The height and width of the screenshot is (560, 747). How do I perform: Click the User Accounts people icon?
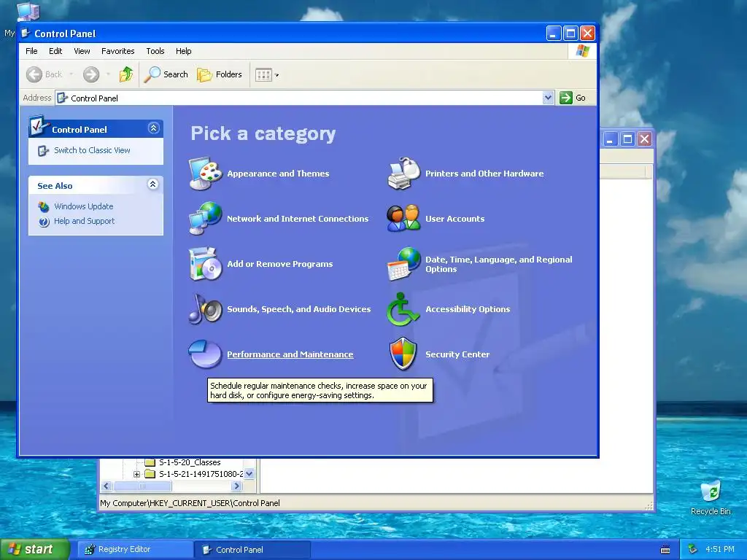click(404, 219)
